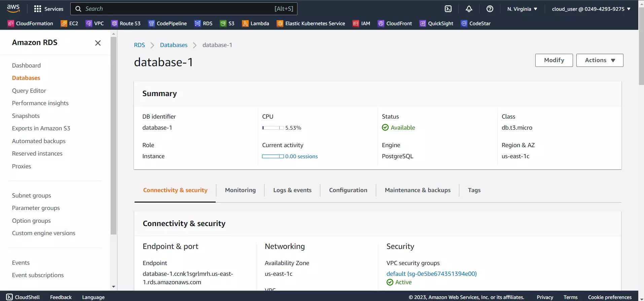
Task: Open CloudFront shortcut
Action: pos(395,24)
